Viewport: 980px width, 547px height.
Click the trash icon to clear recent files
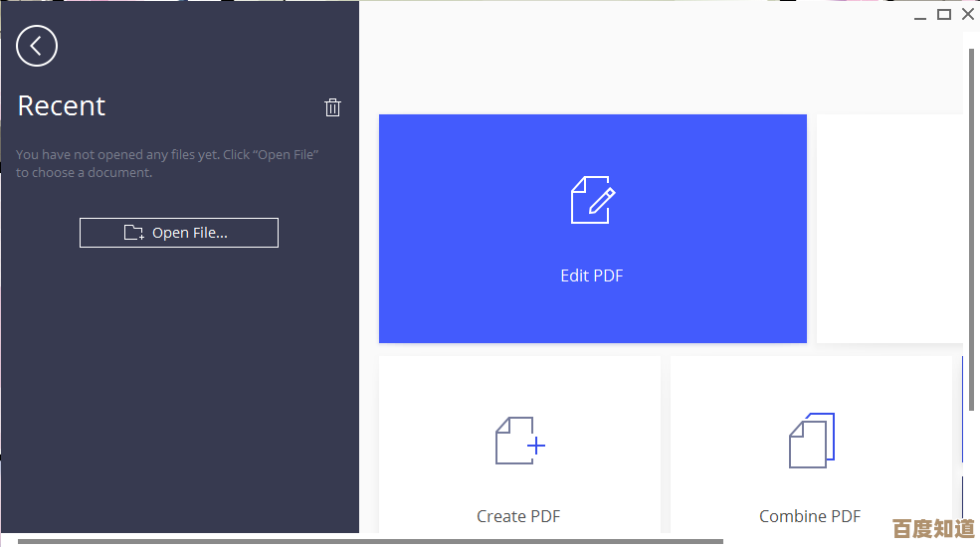click(x=333, y=107)
